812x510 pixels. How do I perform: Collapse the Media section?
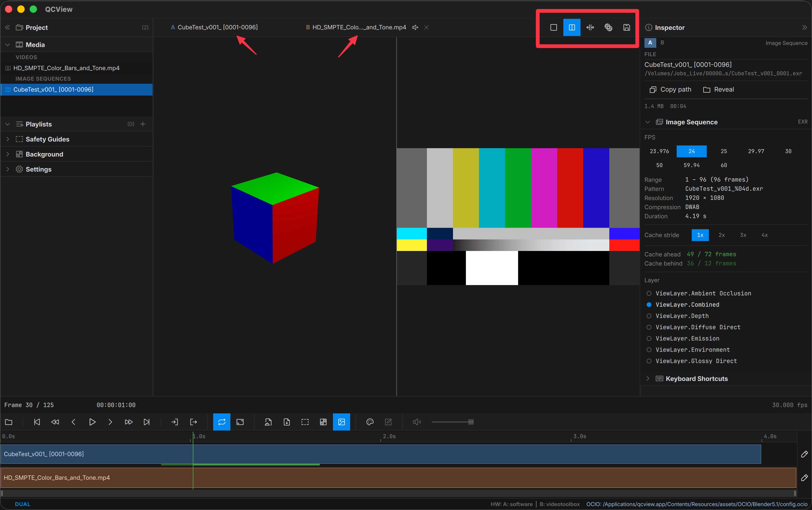[8, 45]
